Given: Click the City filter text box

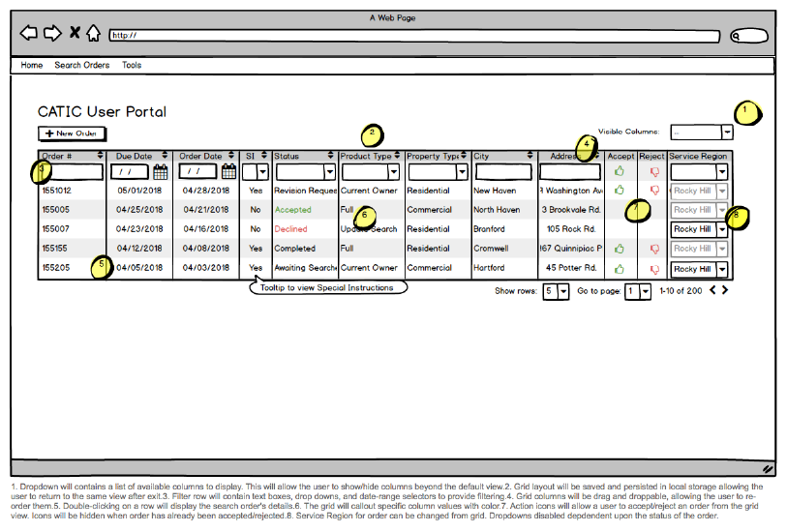Looking at the screenshot, I should pyautogui.click(x=503, y=172).
